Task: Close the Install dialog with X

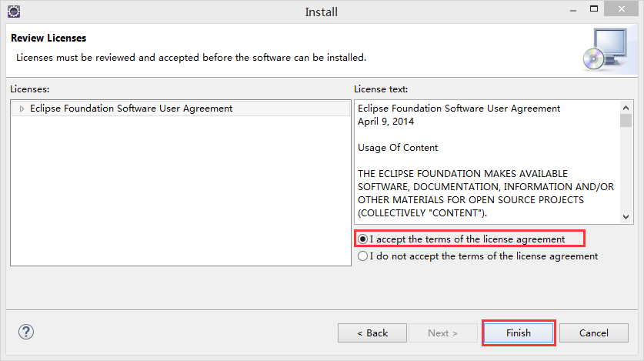Action: [622, 8]
